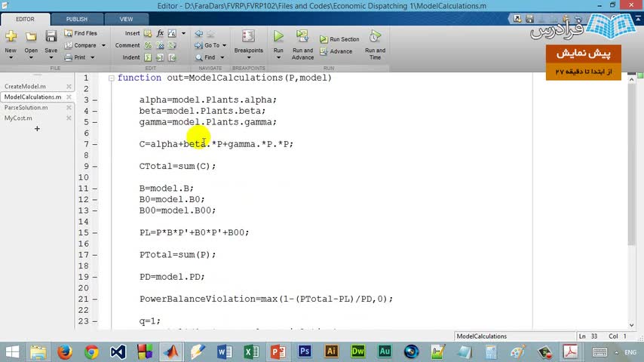Click the Compare files button
This screenshot has height=362, width=644.
(81, 45)
